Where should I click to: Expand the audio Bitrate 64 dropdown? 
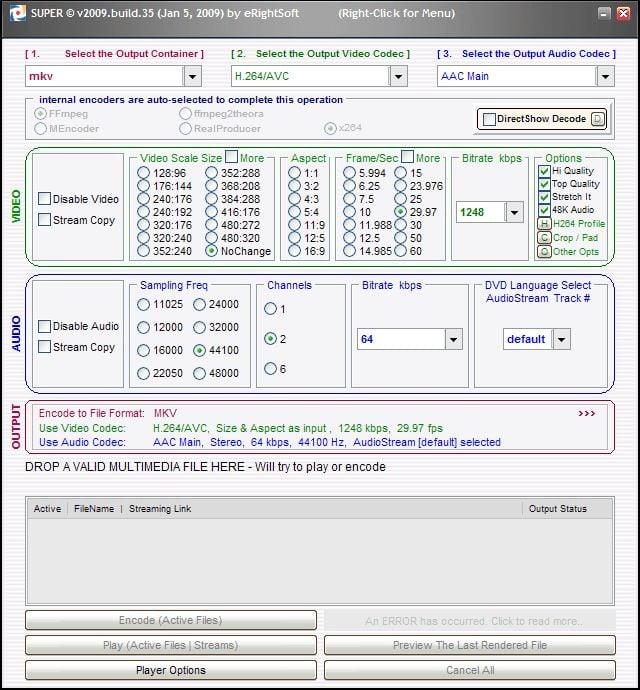click(x=453, y=339)
